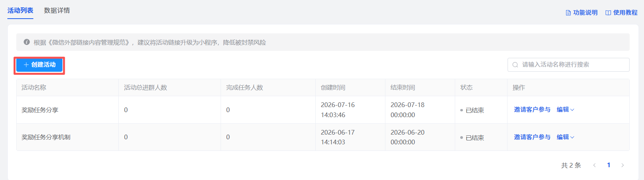The image size is (644, 180).
Task: Click the plus icon on 创建活动
Action: pos(26,65)
